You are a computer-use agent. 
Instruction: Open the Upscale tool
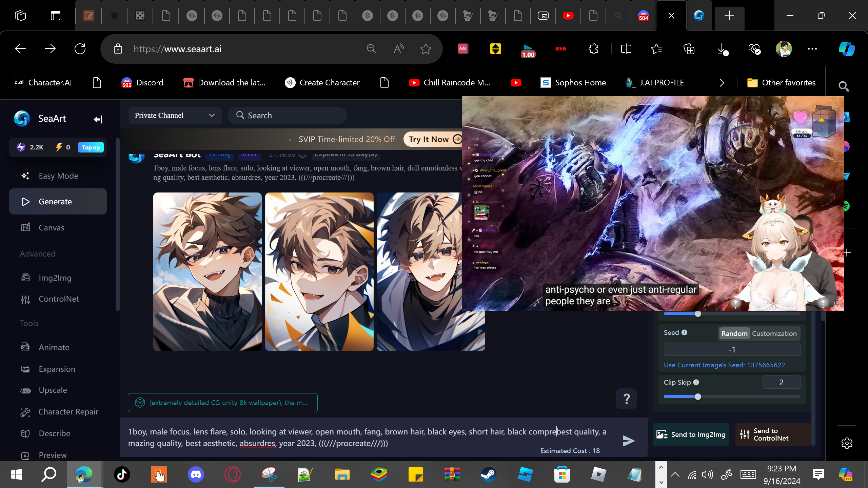[58, 390]
